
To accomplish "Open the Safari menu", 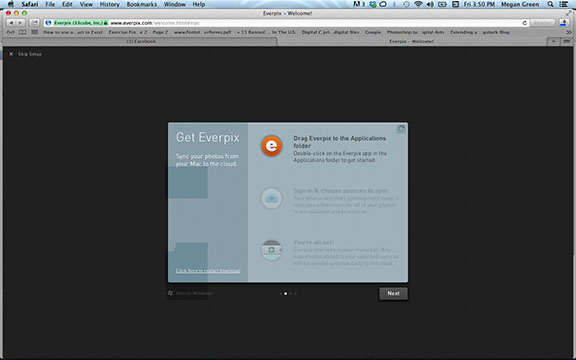I will click(29, 4).
